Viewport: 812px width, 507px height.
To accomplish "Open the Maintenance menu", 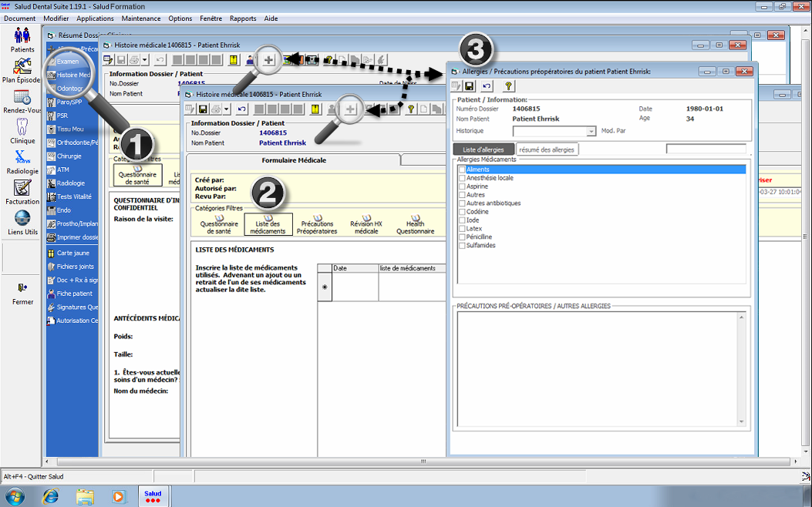I will tap(141, 18).
